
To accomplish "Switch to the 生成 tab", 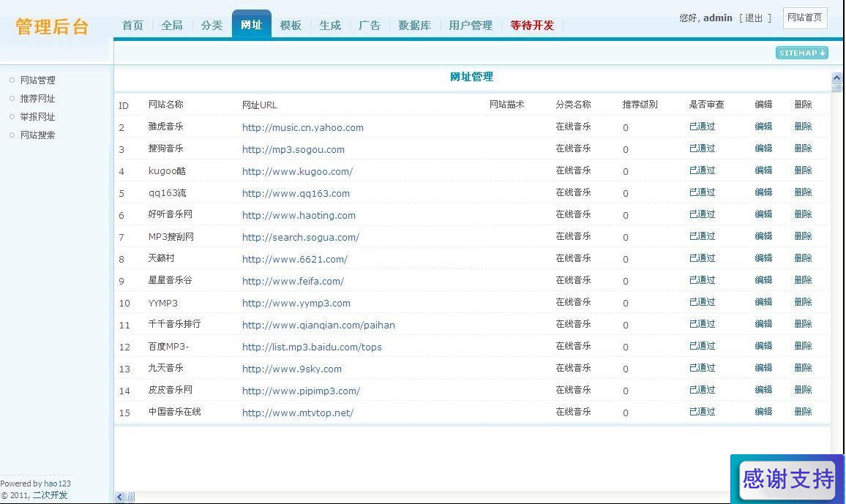I will tap(329, 26).
